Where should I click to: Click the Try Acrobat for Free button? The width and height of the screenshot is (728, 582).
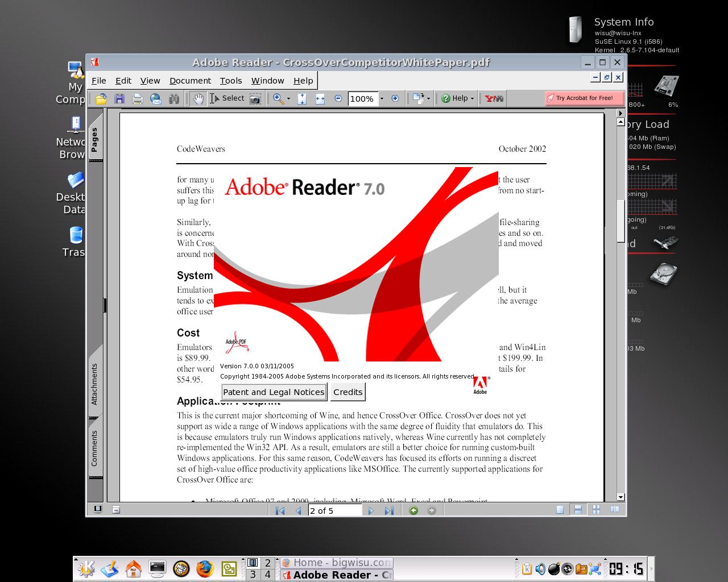click(584, 98)
